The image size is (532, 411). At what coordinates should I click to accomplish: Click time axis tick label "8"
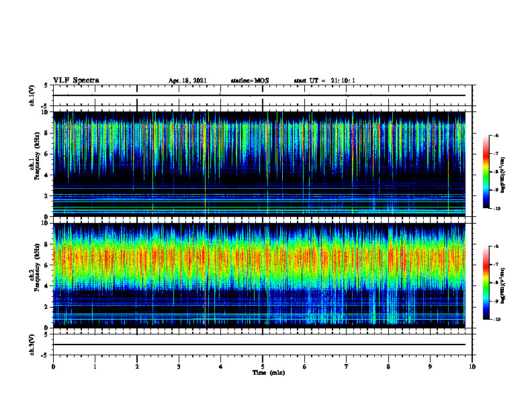click(x=388, y=367)
